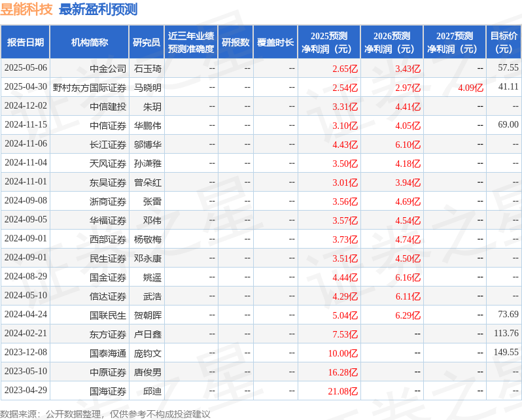
Task: Click institution cell 信达证券
Action: pos(108,296)
